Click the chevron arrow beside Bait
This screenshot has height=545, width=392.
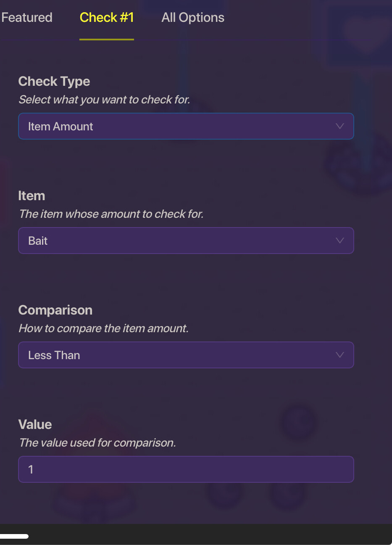(x=340, y=241)
